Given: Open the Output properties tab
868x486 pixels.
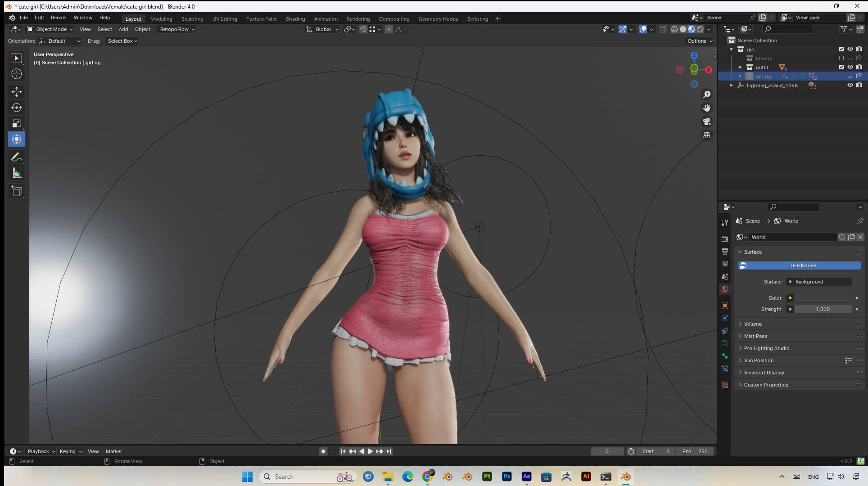Looking at the screenshot, I should [725, 252].
